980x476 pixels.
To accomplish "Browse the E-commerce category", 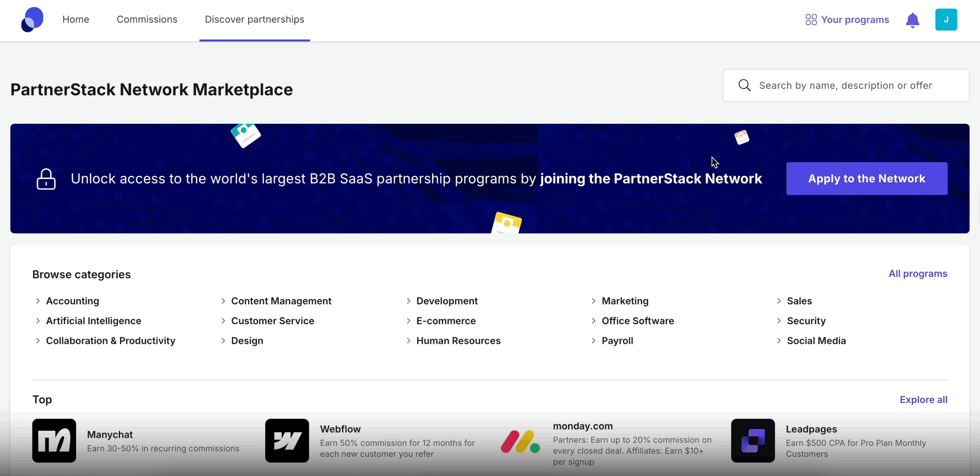I will [x=446, y=321].
